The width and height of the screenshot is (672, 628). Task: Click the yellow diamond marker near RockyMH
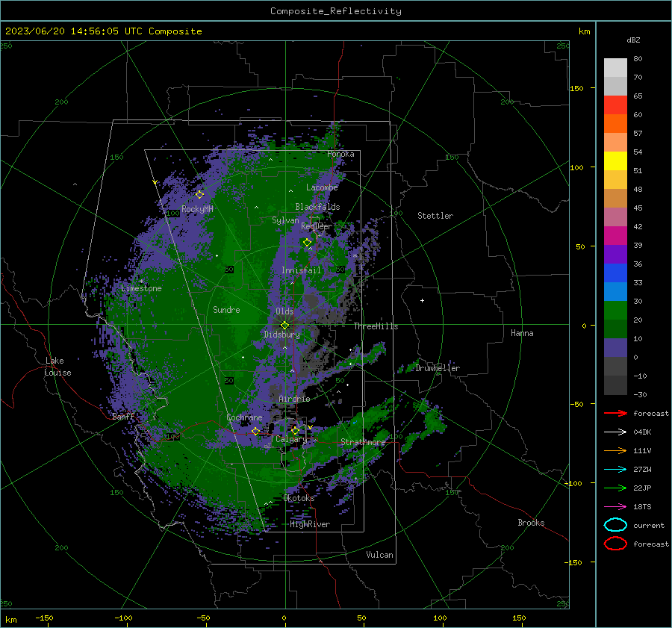(x=199, y=195)
